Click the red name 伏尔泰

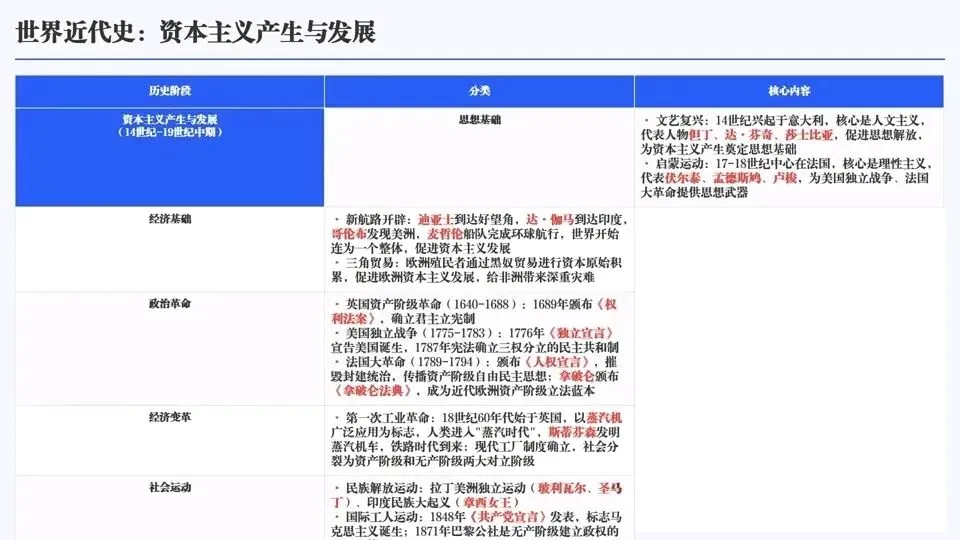coord(683,178)
